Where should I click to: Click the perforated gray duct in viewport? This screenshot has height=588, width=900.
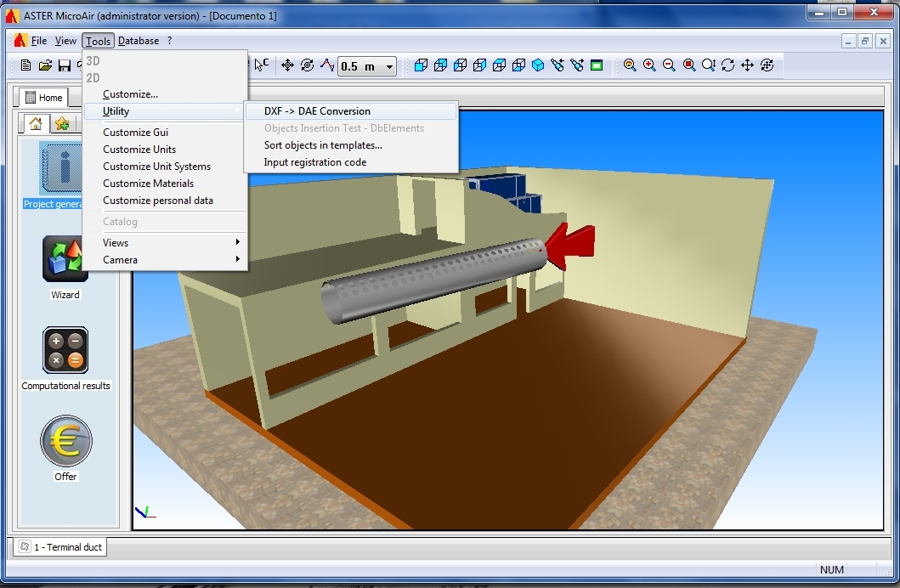click(433, 281)
